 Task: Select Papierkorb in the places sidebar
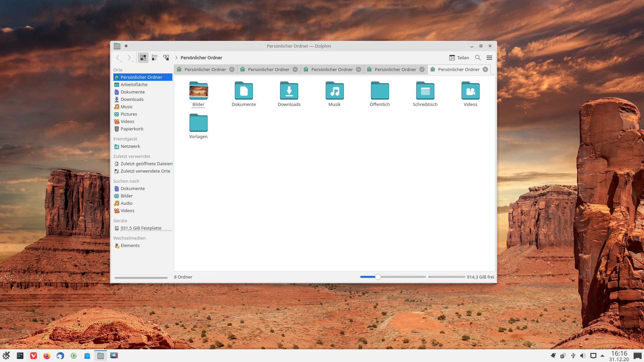pyautogui.click(x=132, y=129)
